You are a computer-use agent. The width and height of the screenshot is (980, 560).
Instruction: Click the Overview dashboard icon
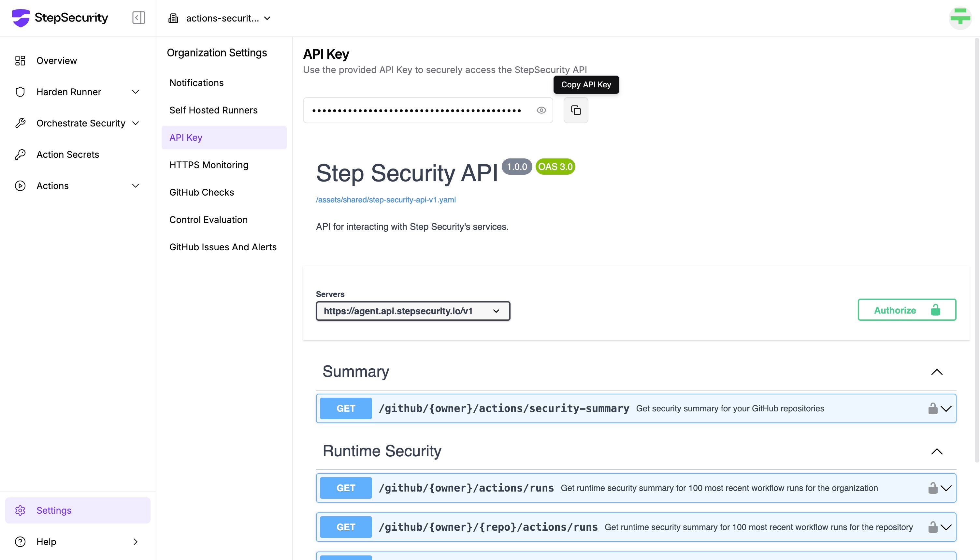pyautogui.click(x=20, y=60)
